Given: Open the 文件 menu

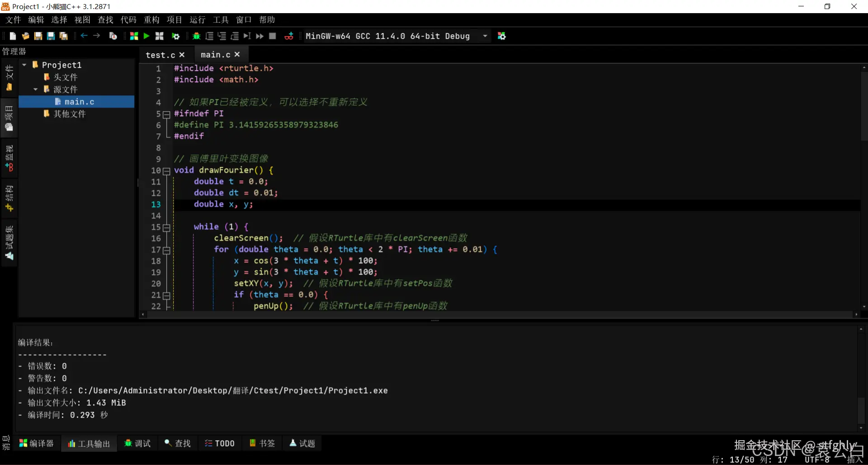Looking at the screenshot, I should (14, 20).
